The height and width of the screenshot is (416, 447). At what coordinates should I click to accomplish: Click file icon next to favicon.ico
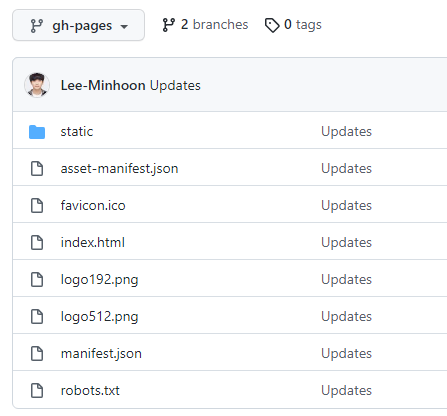click(37, 205)
